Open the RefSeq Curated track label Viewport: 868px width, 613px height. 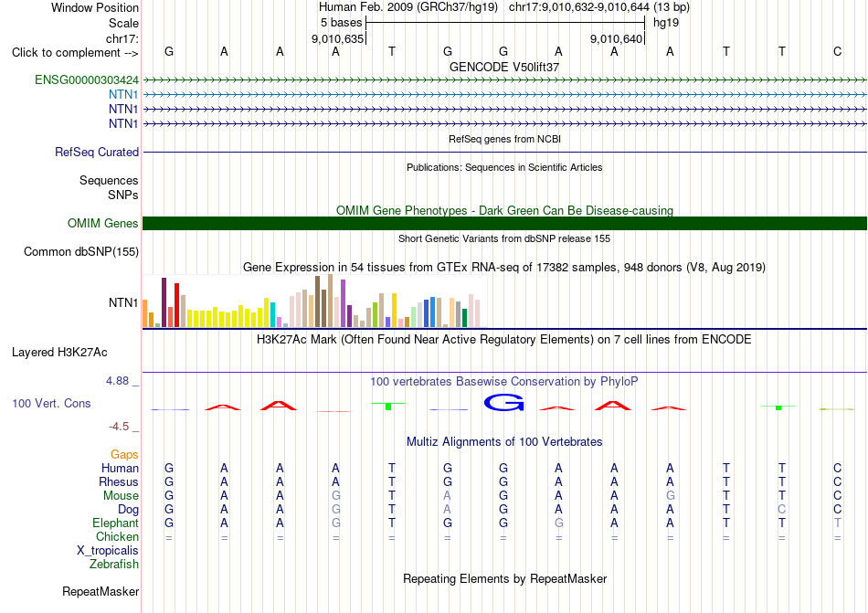(x=97, y=153)
